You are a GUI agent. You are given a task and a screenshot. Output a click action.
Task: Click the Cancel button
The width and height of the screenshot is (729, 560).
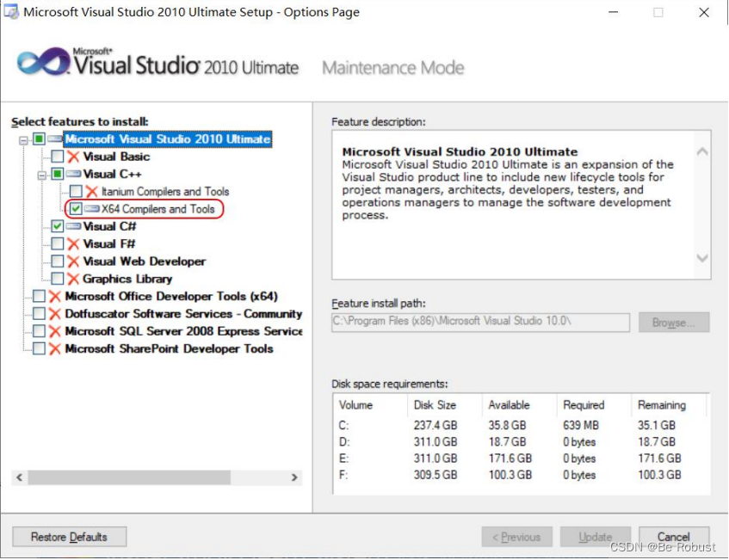point(674,537)
